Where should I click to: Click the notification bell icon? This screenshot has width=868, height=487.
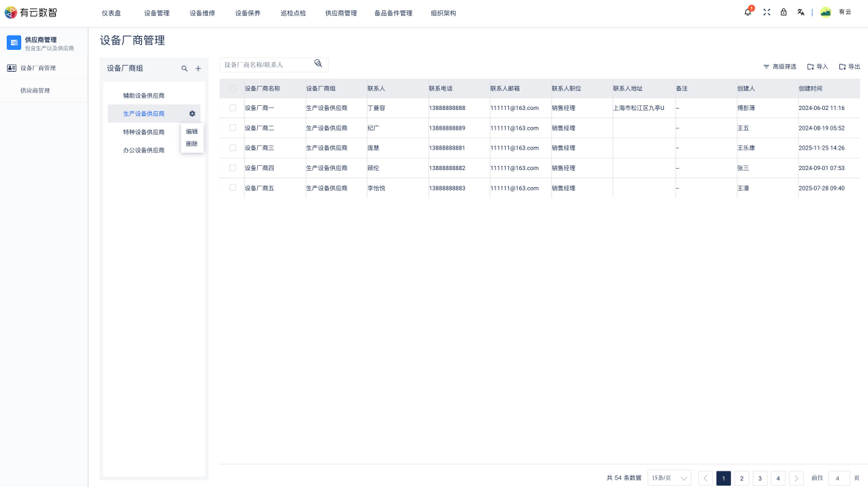pos(748,12)
